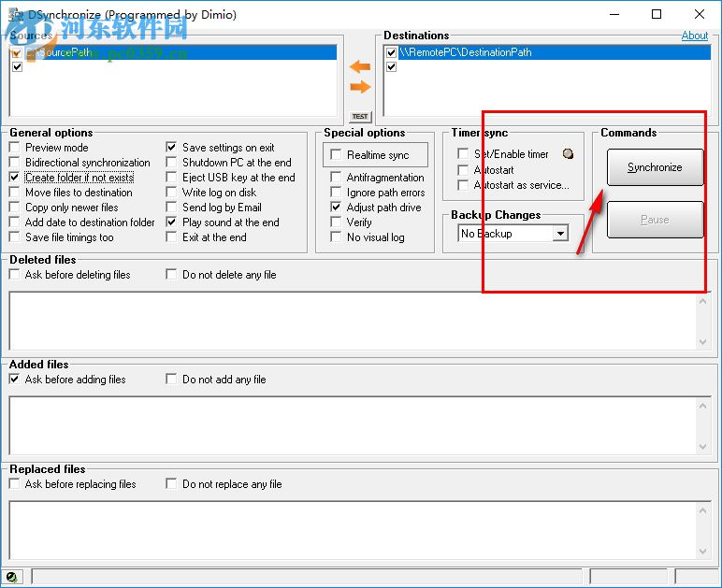Uncheck the \\RemotePC\DestinationPath checkbox
722x588 pixels.
click(x=391, y=52)
